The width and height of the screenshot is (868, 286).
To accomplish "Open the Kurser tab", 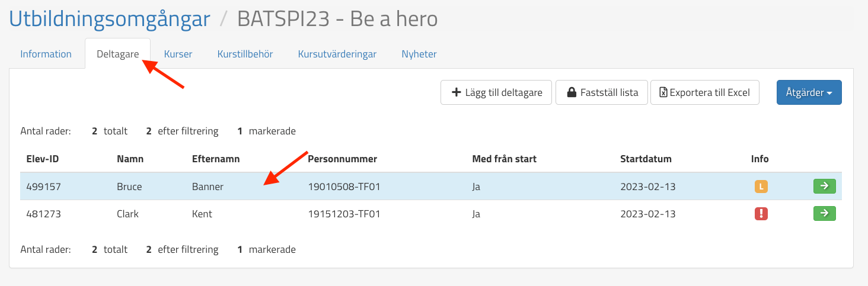I will pos(178,54).
